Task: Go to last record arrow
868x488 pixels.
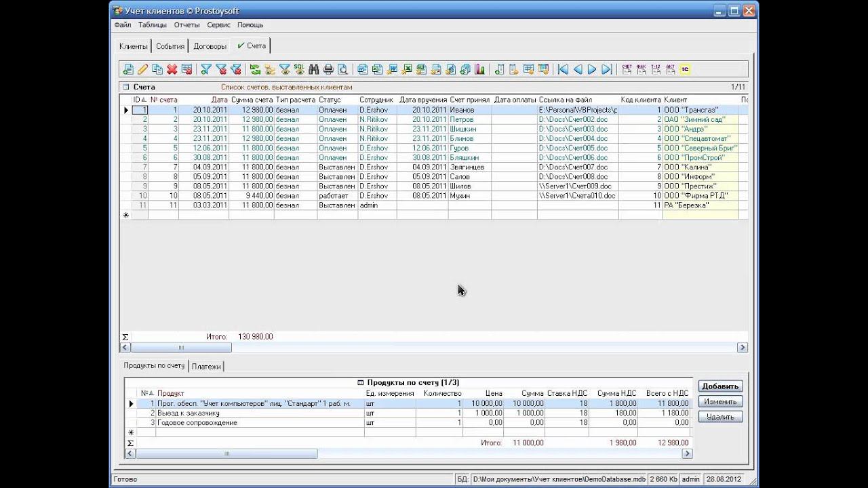Action: point(607,69)
